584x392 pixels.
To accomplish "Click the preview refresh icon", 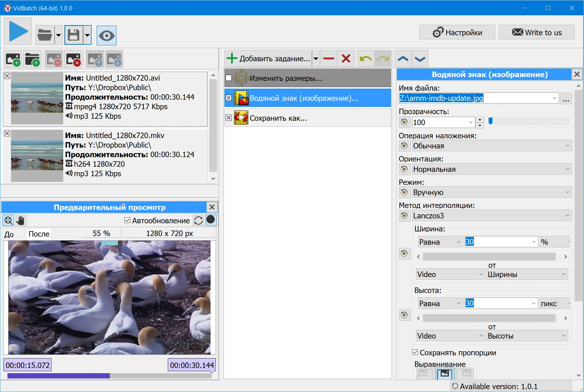I will (x=198, y=220).
